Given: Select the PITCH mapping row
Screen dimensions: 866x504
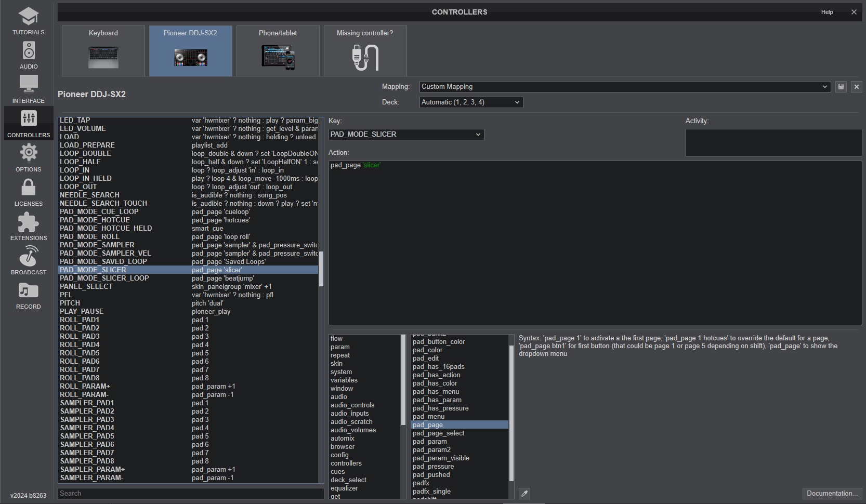Looking at the screenshot, I should (x=188, y=303).
